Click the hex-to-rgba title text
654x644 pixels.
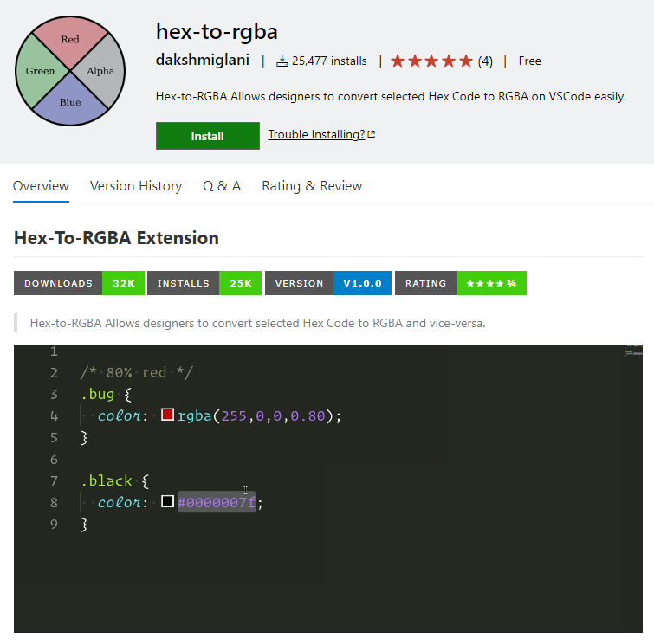coord(217,32)
